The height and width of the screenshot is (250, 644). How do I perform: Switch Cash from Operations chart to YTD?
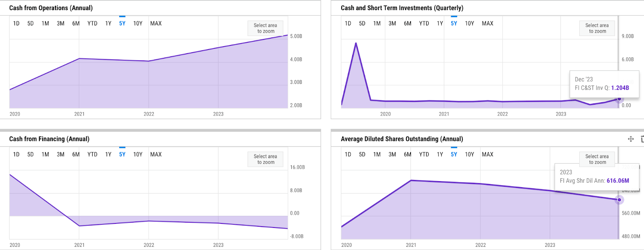click(x=92, y=23)
